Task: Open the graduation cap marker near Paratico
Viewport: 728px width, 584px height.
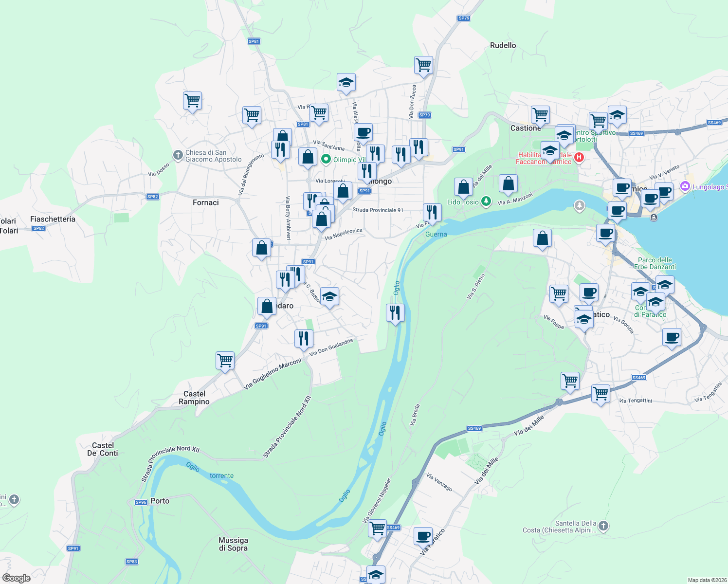Action: 584,319
